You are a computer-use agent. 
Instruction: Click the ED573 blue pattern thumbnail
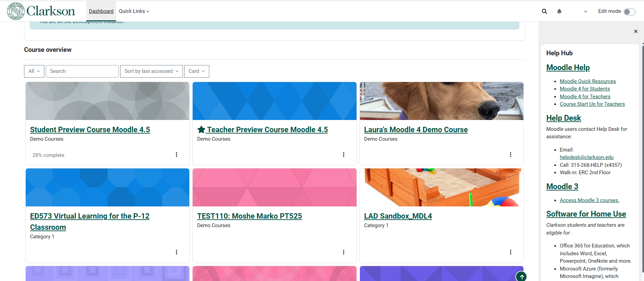[107, 187]
